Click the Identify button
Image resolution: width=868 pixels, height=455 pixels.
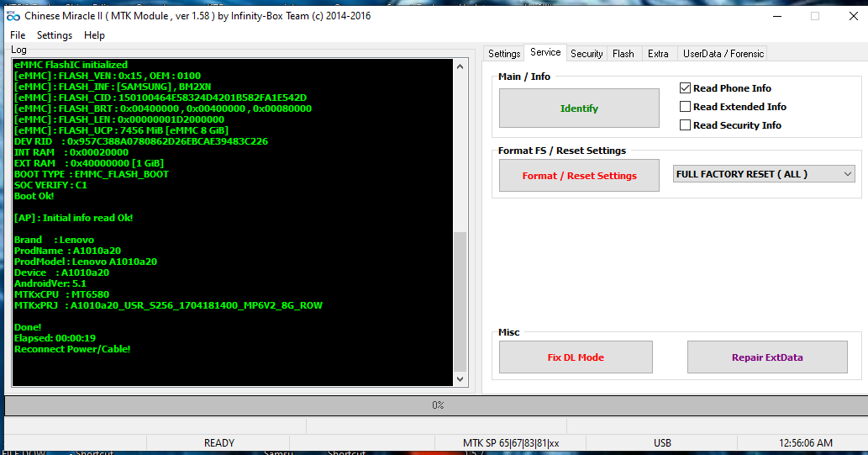tap(579, 108)
